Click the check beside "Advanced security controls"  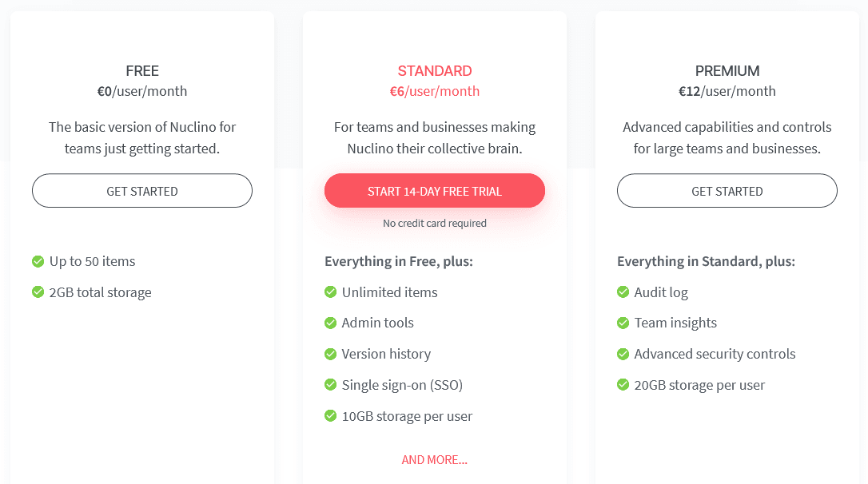point(623,354)
